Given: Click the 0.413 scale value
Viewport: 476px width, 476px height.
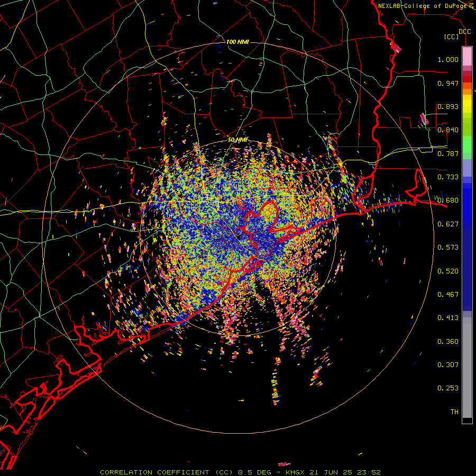Looking at the screenshot, I should [x=448, y=318].
